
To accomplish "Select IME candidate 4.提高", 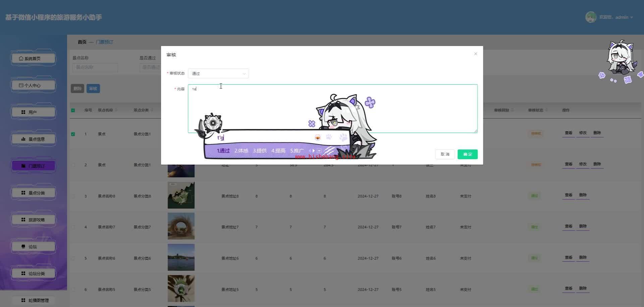I will tap(278, 151).
